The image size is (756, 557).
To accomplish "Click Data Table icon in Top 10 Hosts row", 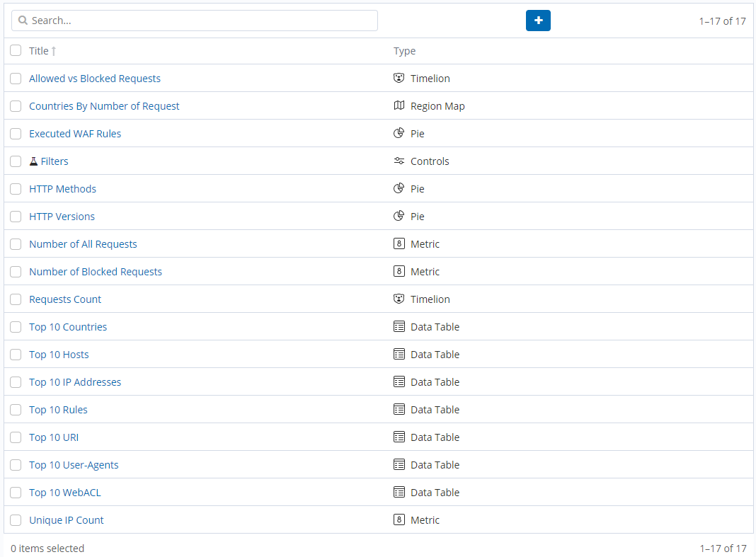I will [399, 354].
